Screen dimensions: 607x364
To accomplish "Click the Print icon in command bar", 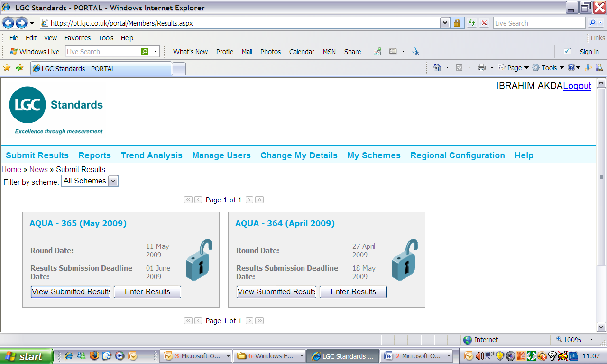I will 482,68.
